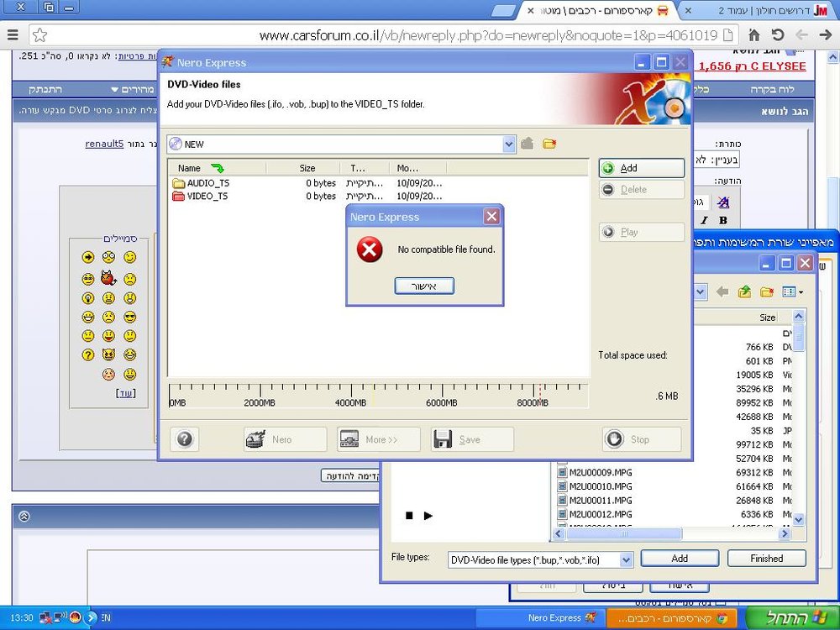This screenshot has height=630, width=840.
Task: Click the Save button in Nero Express
Action: click(472, 439)
